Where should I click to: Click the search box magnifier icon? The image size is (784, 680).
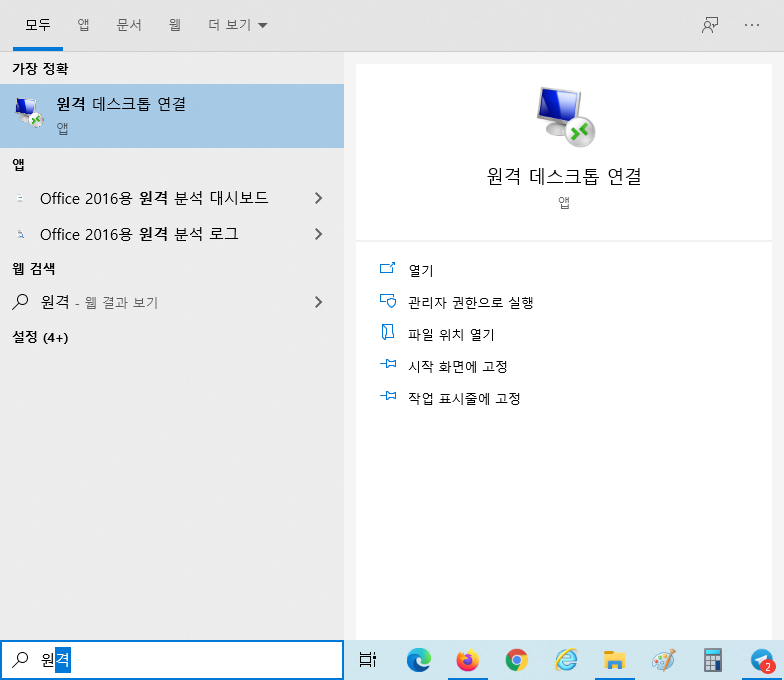(20, 660)
